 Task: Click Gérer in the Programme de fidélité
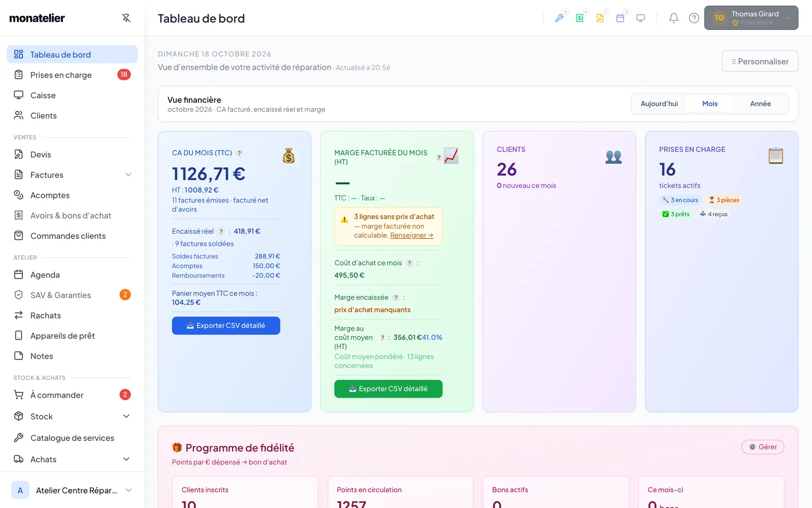[x=763, y=447]
